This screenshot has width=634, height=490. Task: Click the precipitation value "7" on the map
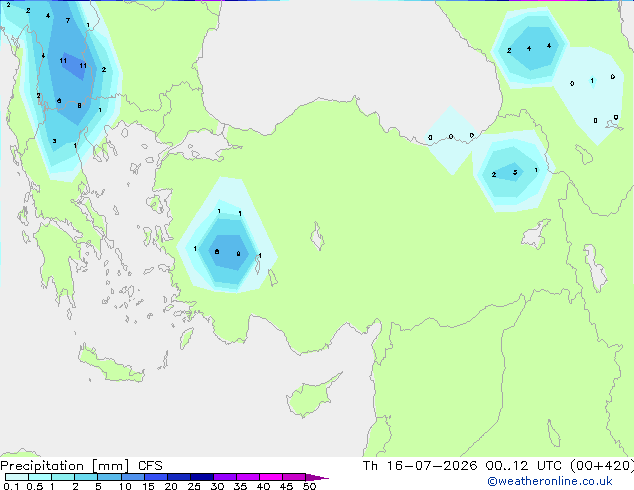click(x=68, y=20)
